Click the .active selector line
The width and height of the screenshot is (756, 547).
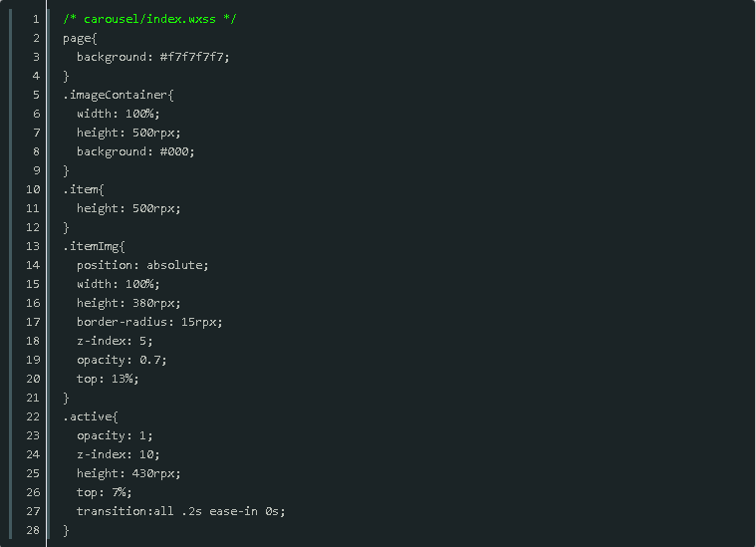[91, 416]
